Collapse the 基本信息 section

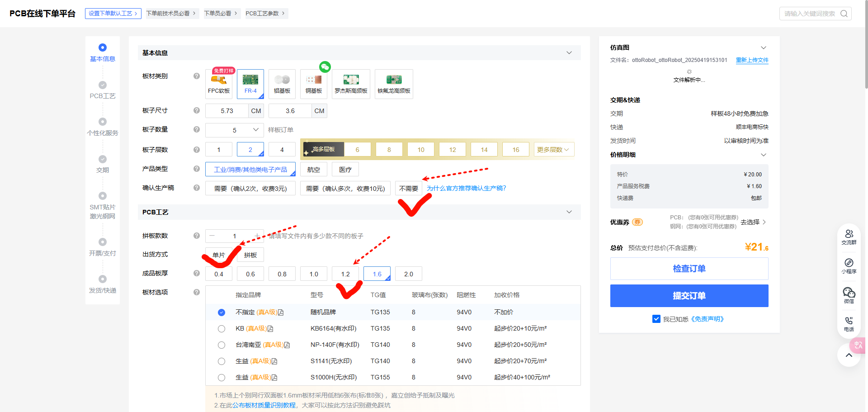pyautogui.click(x=569, y=53)
